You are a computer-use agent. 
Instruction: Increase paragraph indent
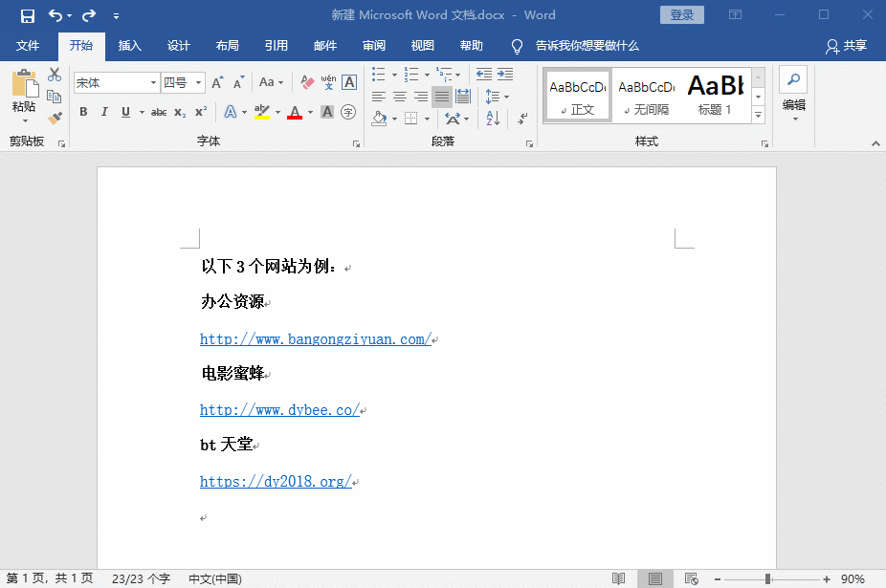(x=505, y=74)
